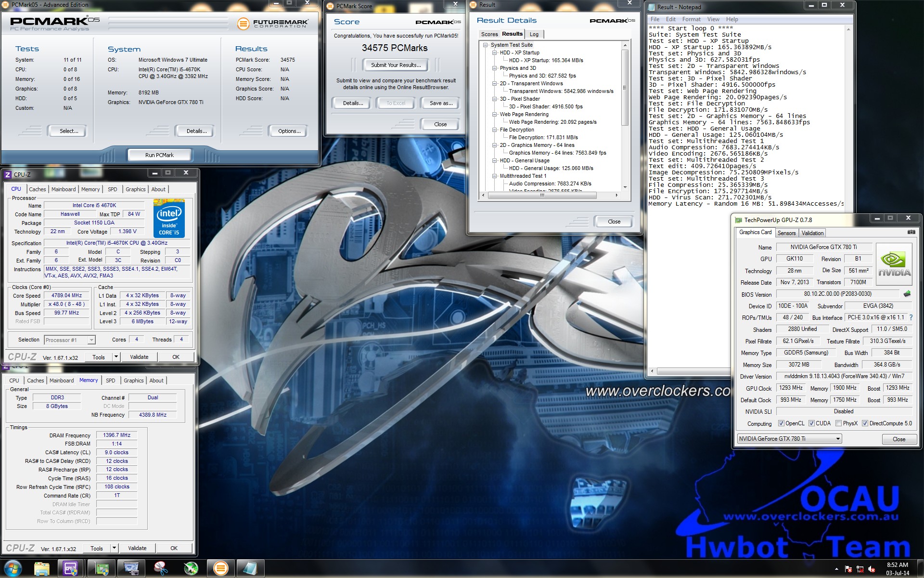Switch to the PCMark05 orange taskbar icon
The height and width of the screenshot is (578, 924).
(220, 568)
